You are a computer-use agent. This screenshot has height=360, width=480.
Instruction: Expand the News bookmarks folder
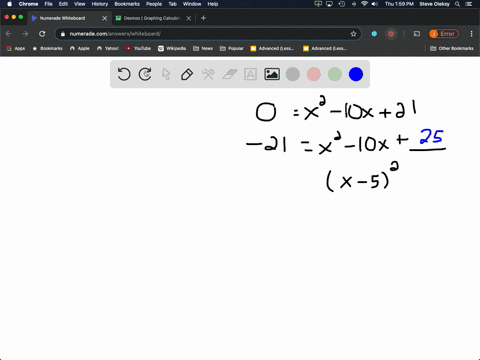click(203, 48)
